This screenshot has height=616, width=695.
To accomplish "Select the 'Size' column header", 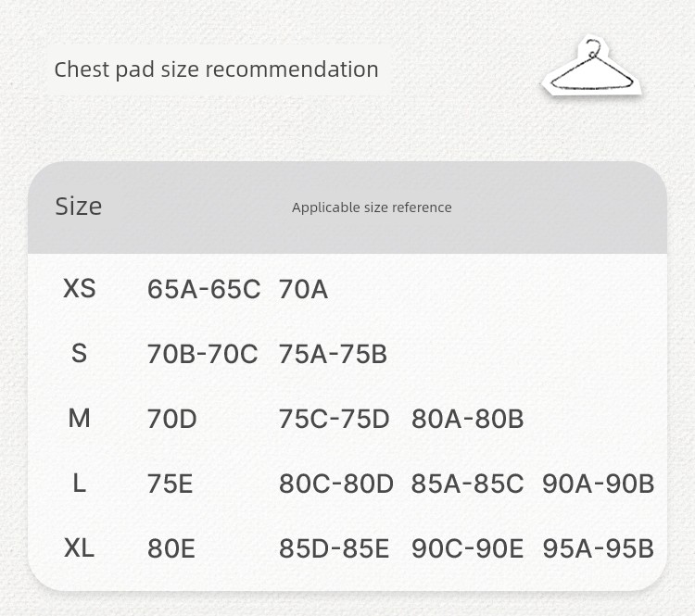I will coord(79,207).
